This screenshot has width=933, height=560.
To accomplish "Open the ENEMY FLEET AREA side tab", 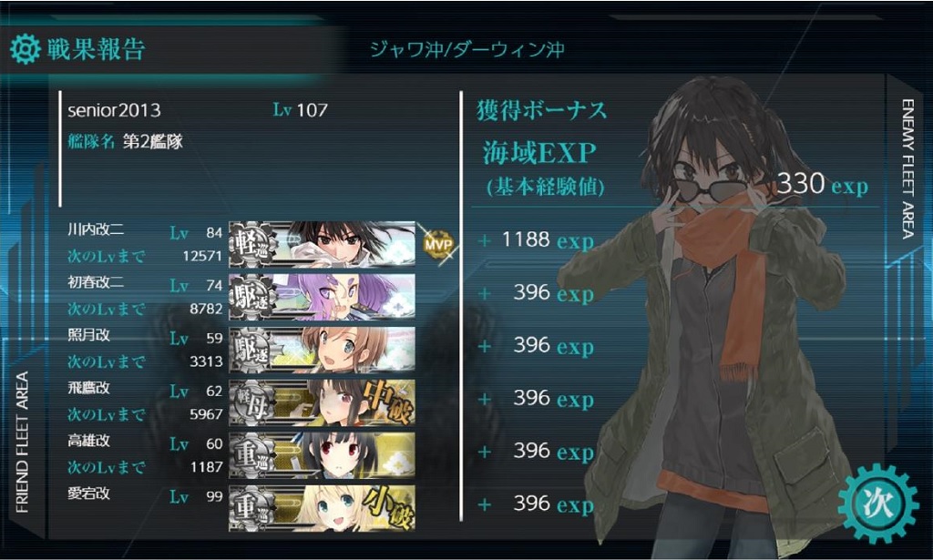I will [x=907, y=168].
